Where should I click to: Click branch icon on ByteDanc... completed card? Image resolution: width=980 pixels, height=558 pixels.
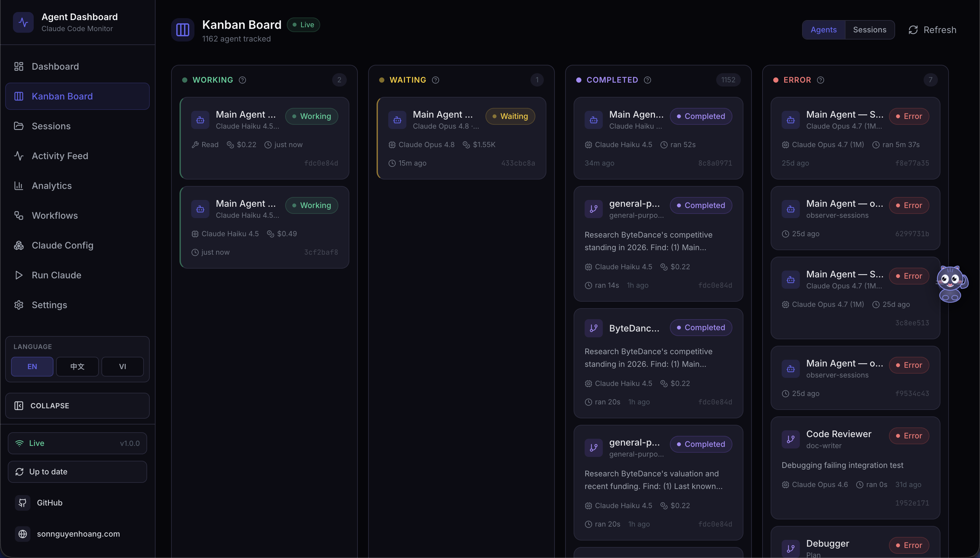(x=594, y=328)
